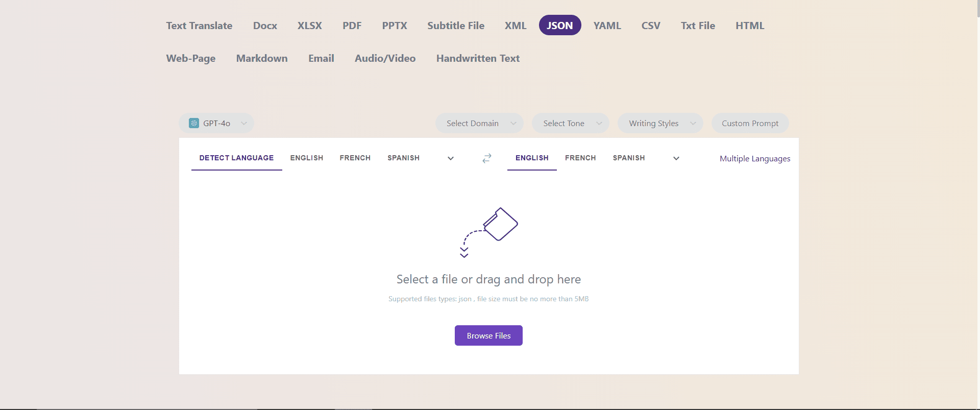Screen dimensions: 980x410
Task: Open the Select Tone dropdown
Action: click(x=570, y=123)
